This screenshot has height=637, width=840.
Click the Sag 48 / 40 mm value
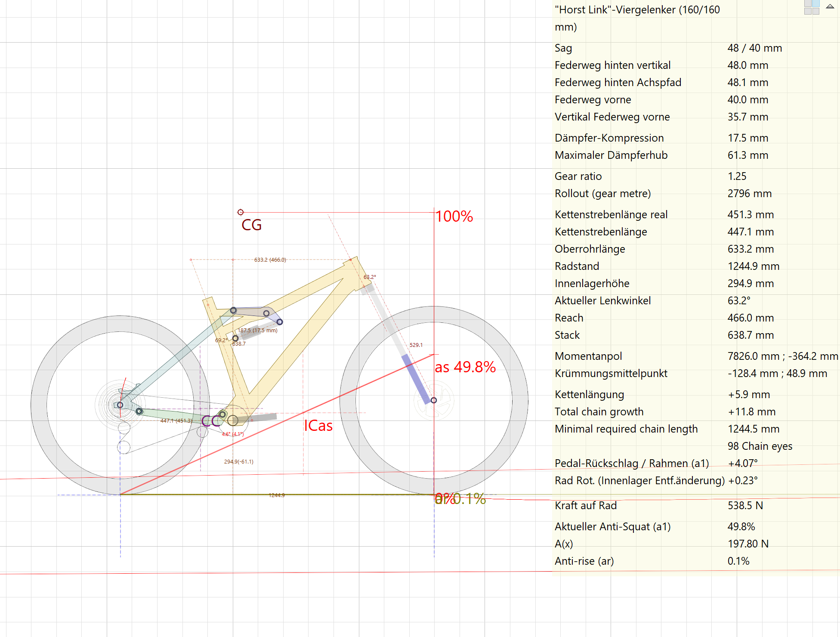pos(754,48)
